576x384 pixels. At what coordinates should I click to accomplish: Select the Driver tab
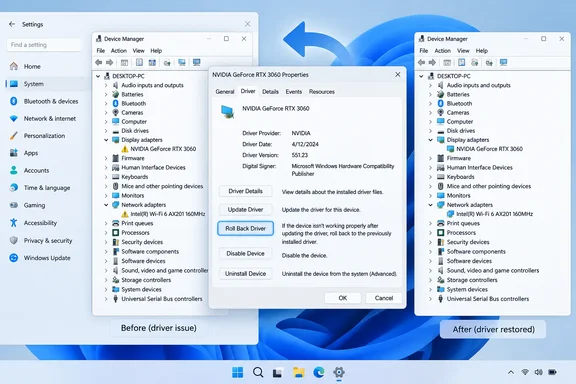click(248, 91)
